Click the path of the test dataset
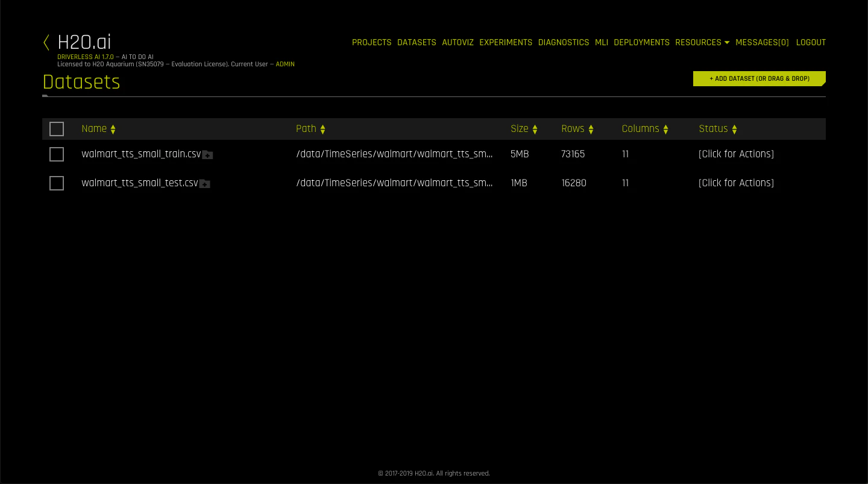 click(394, 183)
